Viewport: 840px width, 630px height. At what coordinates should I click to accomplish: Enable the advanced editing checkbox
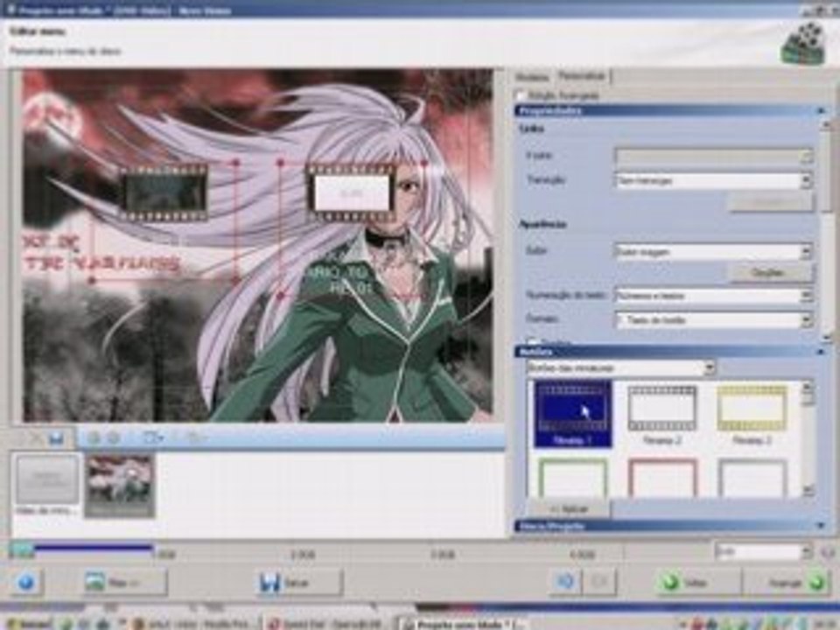tap(519, 95)
